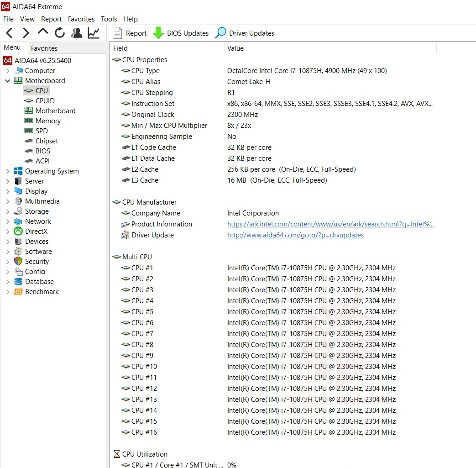Viewport: 476px width, 468px height.
Task: Switch to the Favorites sidebar tab
Action: 44,48
